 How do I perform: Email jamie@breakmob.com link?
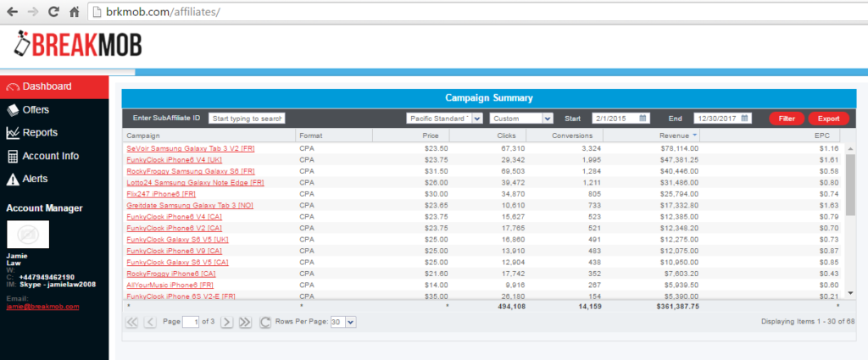[x=42, y=306]
